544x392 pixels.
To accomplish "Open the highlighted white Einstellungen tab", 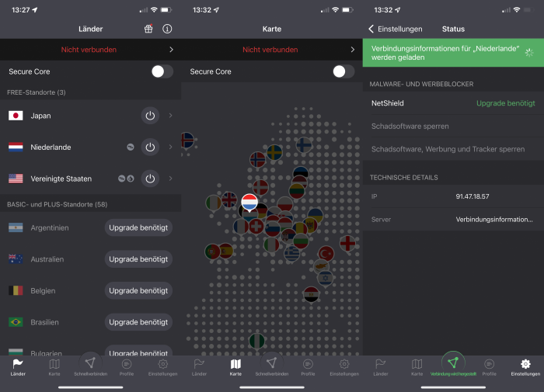I will 525,366.
